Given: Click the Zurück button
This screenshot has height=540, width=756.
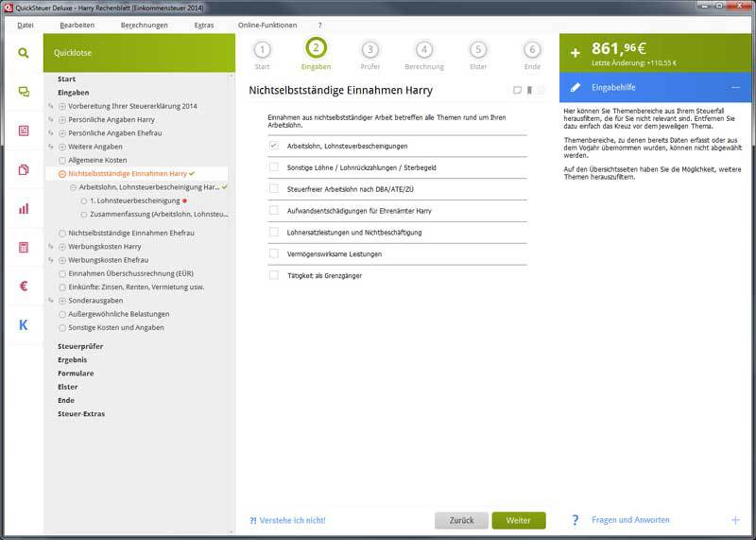Looking at the screenshot, I should point(461,520).
